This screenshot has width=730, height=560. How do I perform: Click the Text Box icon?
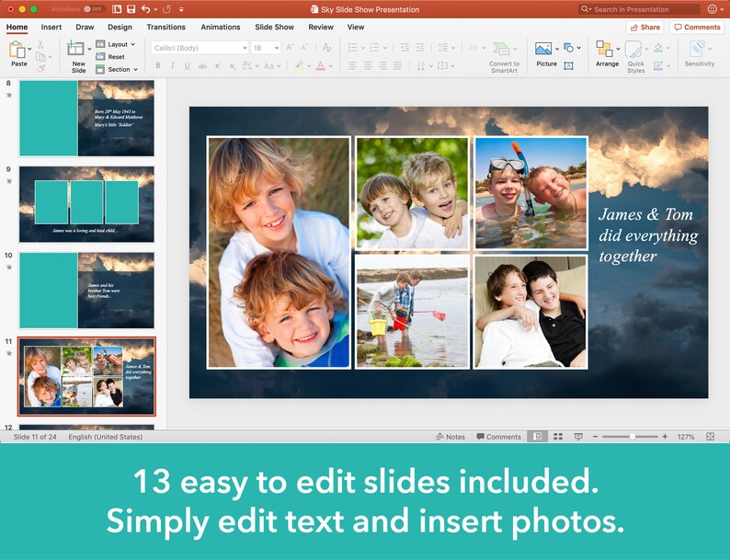[x=568, y=66]
